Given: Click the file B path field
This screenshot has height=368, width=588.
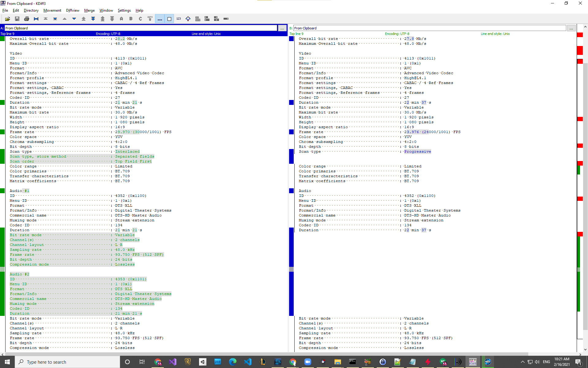Looking at the screenshot, I should pyautogui.click(x=429, y=28).
